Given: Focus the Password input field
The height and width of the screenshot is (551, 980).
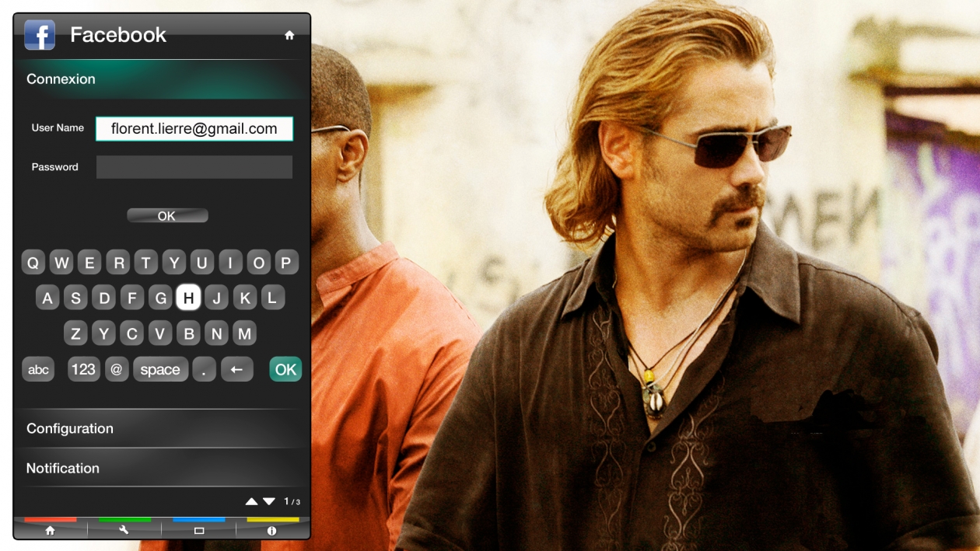Looking at the screenshot, I should coord(194,167).
